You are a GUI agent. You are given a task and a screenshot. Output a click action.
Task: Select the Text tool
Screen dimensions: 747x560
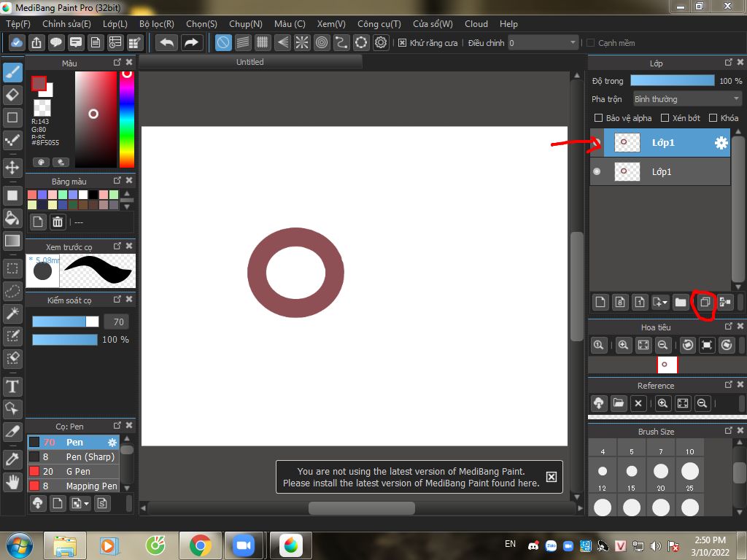point(12,386)
